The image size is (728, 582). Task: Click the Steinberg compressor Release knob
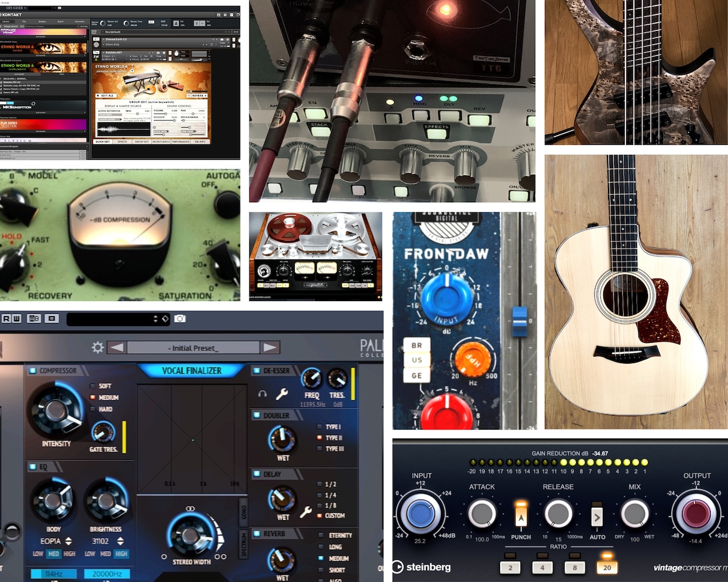tap(559, 513)
